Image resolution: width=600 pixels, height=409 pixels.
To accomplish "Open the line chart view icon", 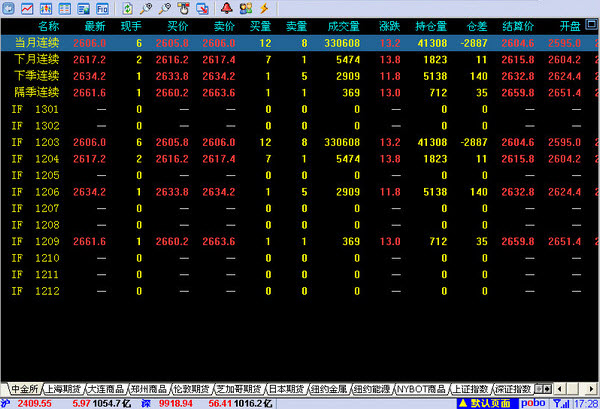I will coord(27,8).
